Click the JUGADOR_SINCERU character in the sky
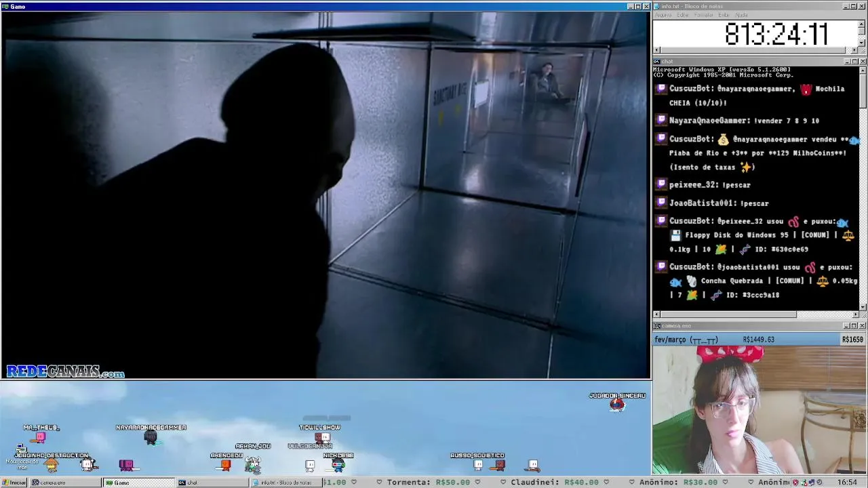This screenshot has width=868, height=488. pyautogui.click(x=616, y=405)
